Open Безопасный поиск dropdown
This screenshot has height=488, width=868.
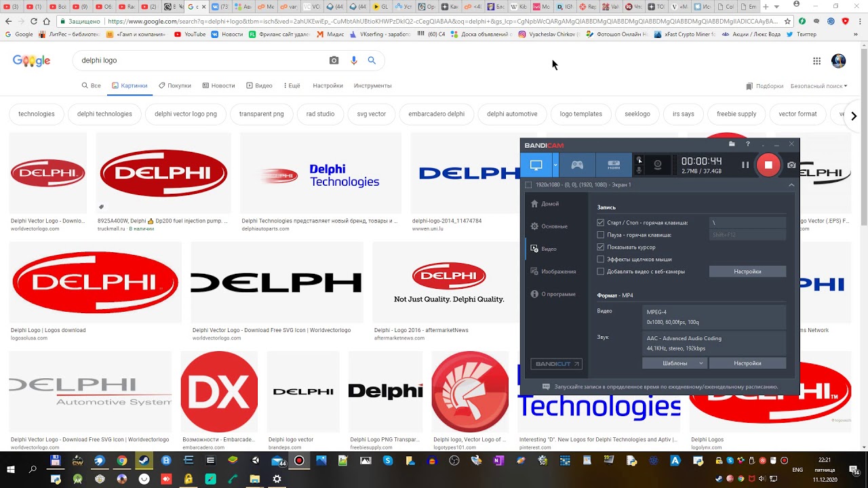point(819,86)
